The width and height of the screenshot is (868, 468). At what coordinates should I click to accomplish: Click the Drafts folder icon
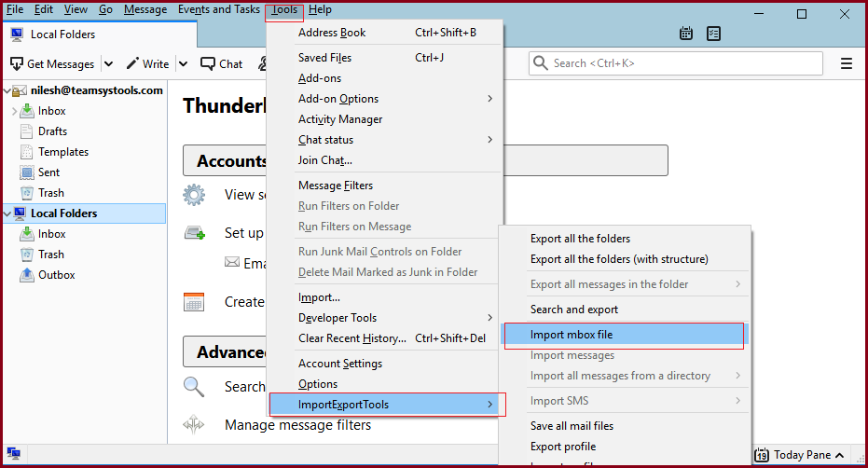coord(26,131)
